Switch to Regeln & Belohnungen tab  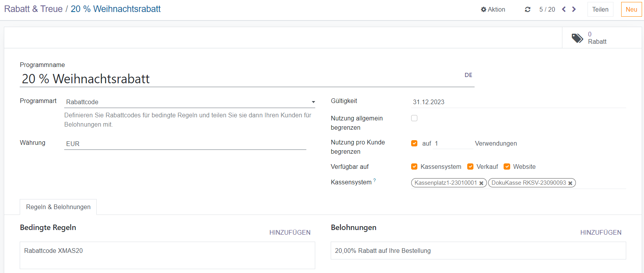[58, 207]
